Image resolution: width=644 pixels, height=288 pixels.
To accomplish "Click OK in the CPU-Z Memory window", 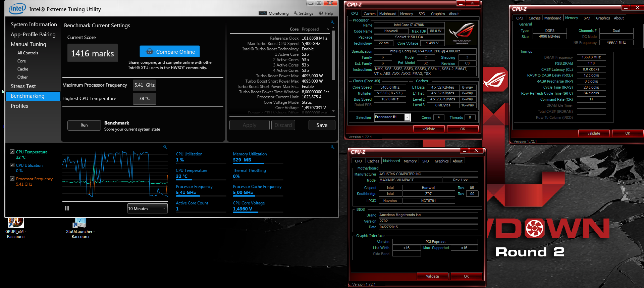I will click(628, 133).
